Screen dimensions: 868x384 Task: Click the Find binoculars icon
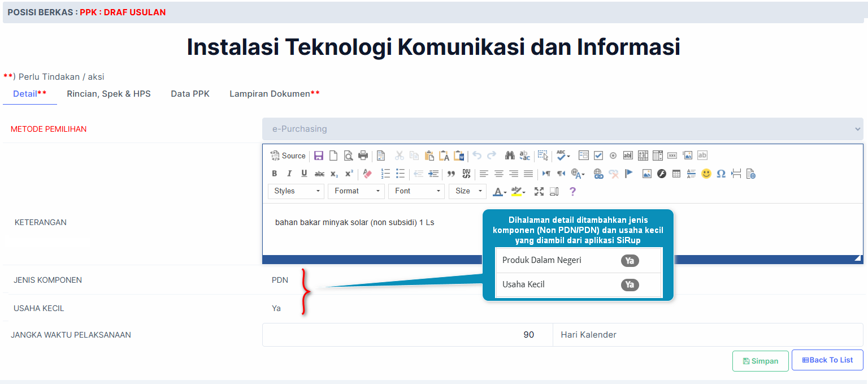tap(510, 156)
